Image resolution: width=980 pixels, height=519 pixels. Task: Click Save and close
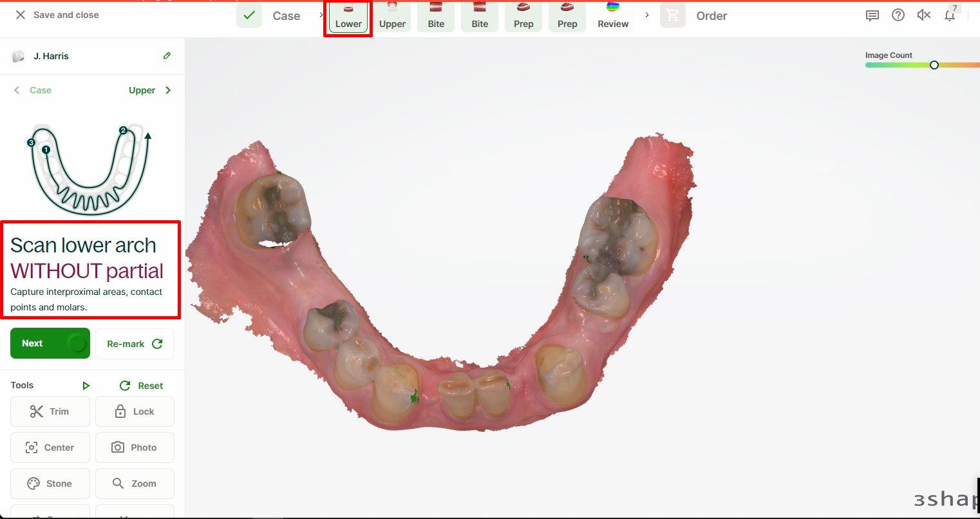click(x=57, y=15)
